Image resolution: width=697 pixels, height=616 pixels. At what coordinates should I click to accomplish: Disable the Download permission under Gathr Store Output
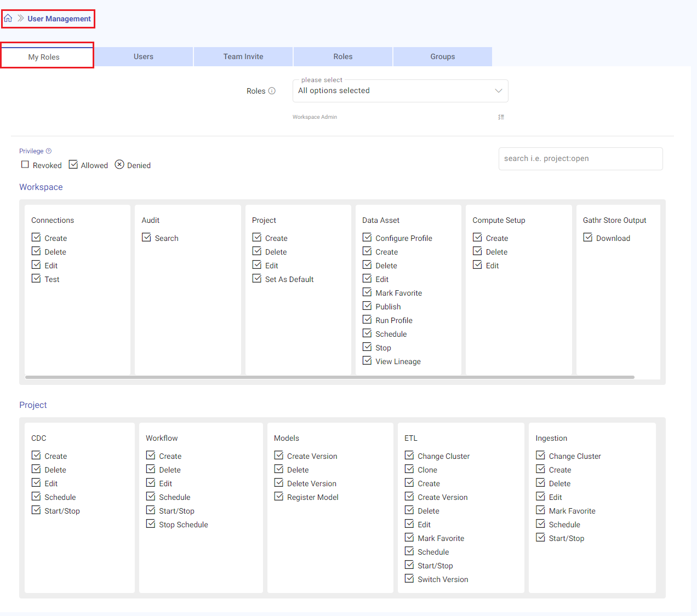(587, 237)
